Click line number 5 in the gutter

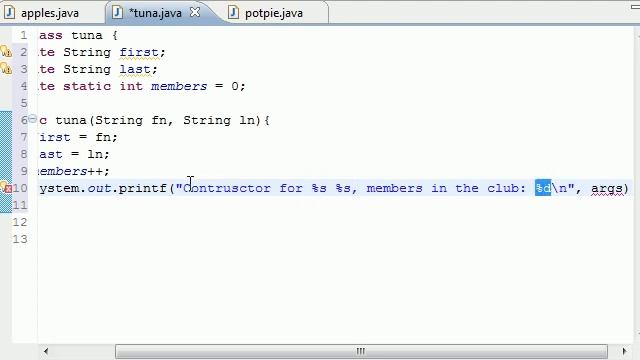click(x=24, y=103)
